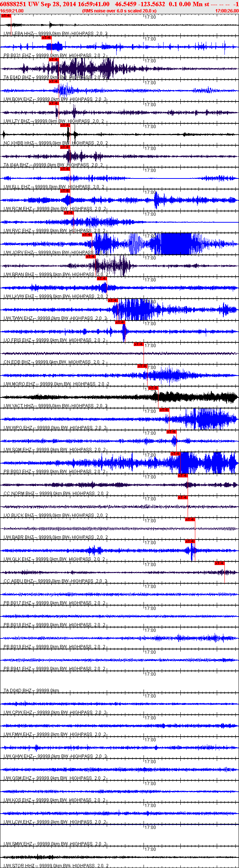Click the RMS noise scaling note

[119, 11]
